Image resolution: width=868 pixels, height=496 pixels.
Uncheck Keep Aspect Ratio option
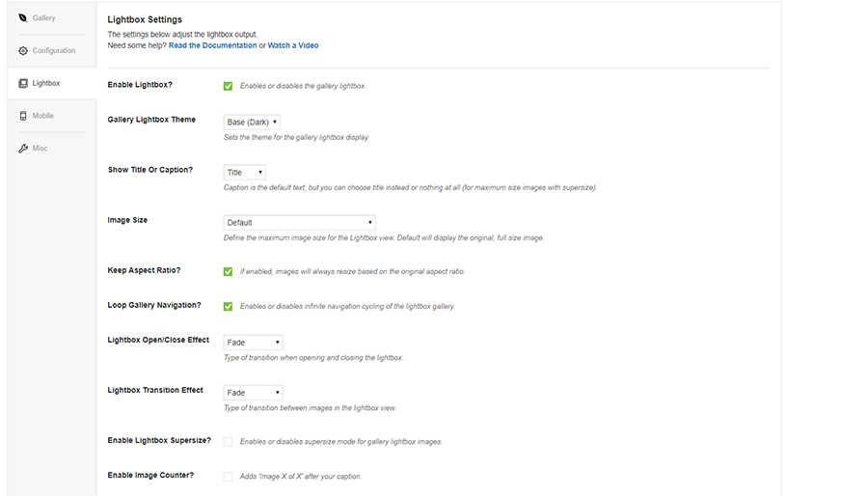coord(229,272)
